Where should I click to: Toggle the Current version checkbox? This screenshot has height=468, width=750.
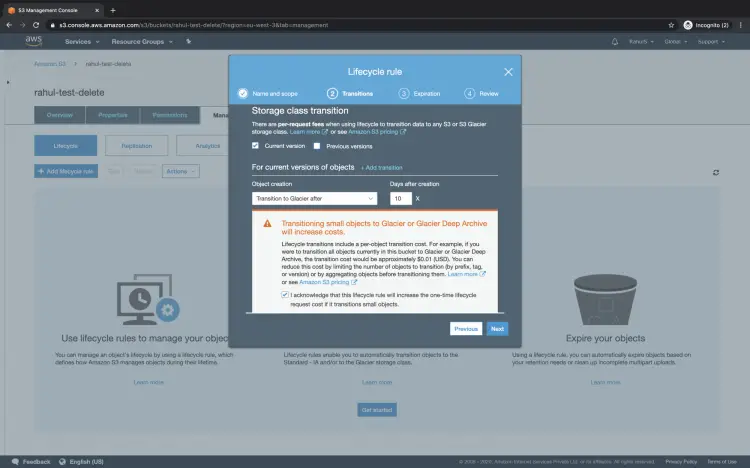tap(255, 145)
